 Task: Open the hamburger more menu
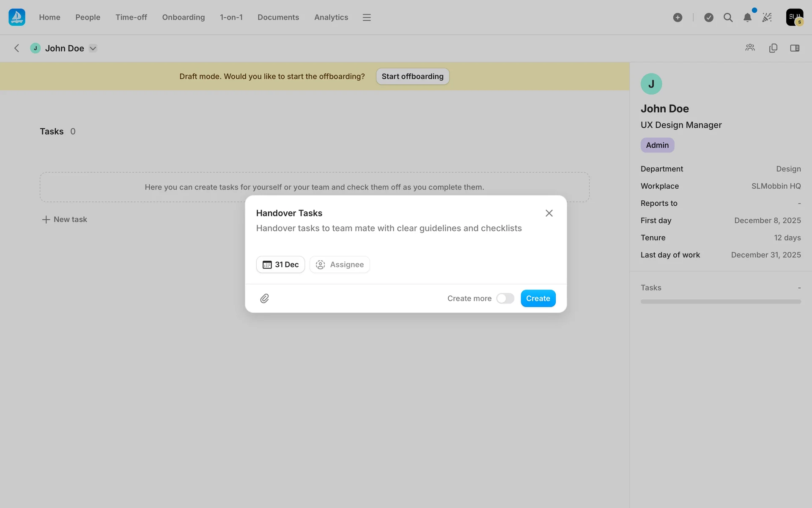pyautogui.click(x=367, y=17)
